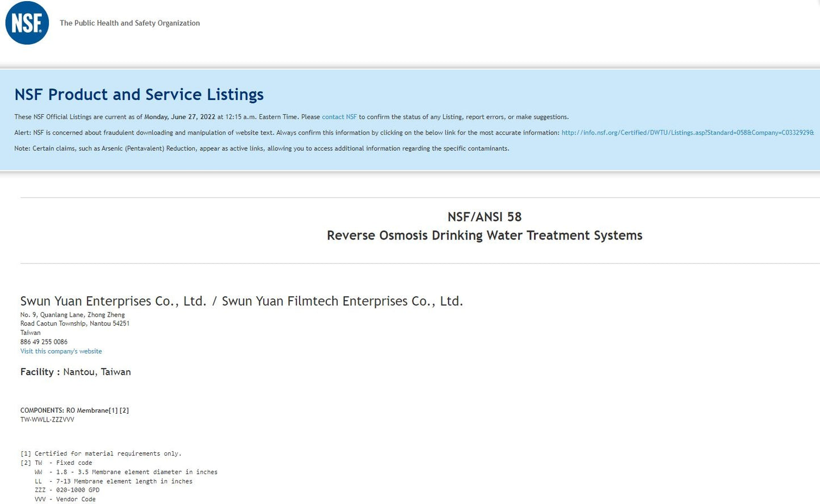820x504 pixels.
Task: Click 'Reverse Osmosis Drinking Water Treatment Systems' heading
Action: click(485, 236)
